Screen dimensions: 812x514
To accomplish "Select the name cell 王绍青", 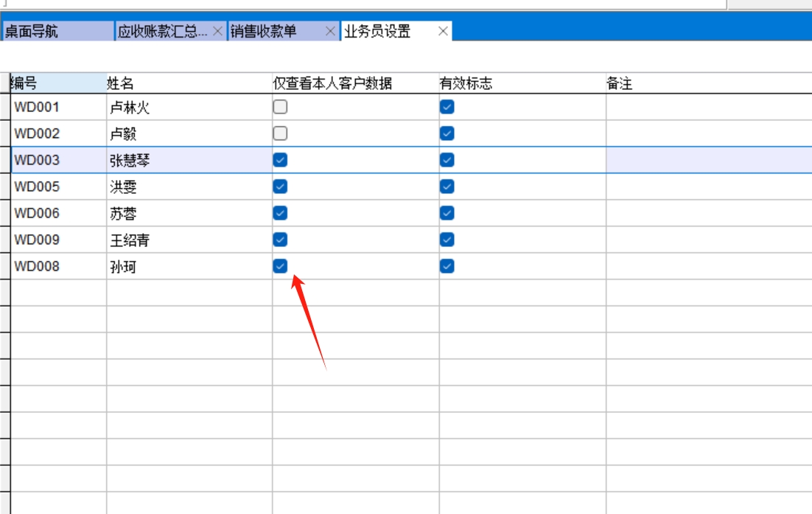I will [x=189, y=240].
